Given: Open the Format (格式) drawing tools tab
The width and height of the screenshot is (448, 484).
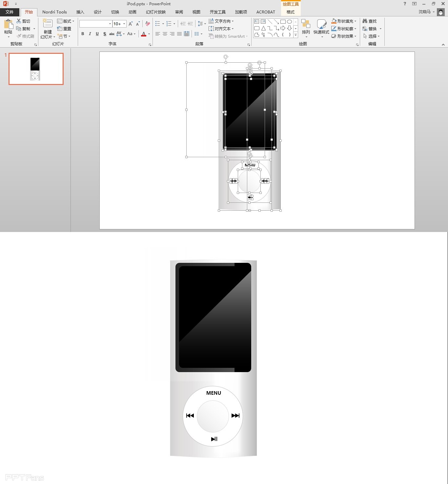Looking at the screenshot, I should coord(290,12).
